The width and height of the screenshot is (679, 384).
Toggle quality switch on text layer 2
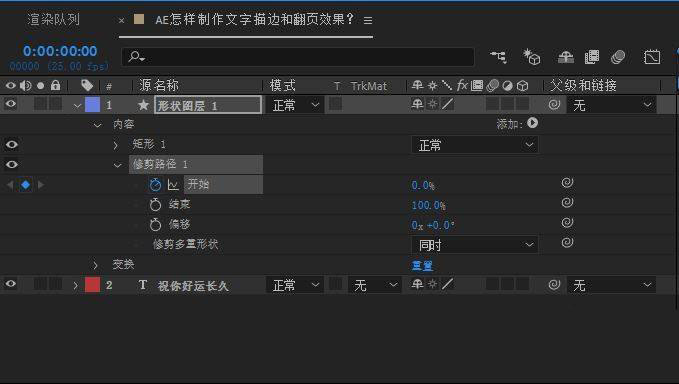448,284
